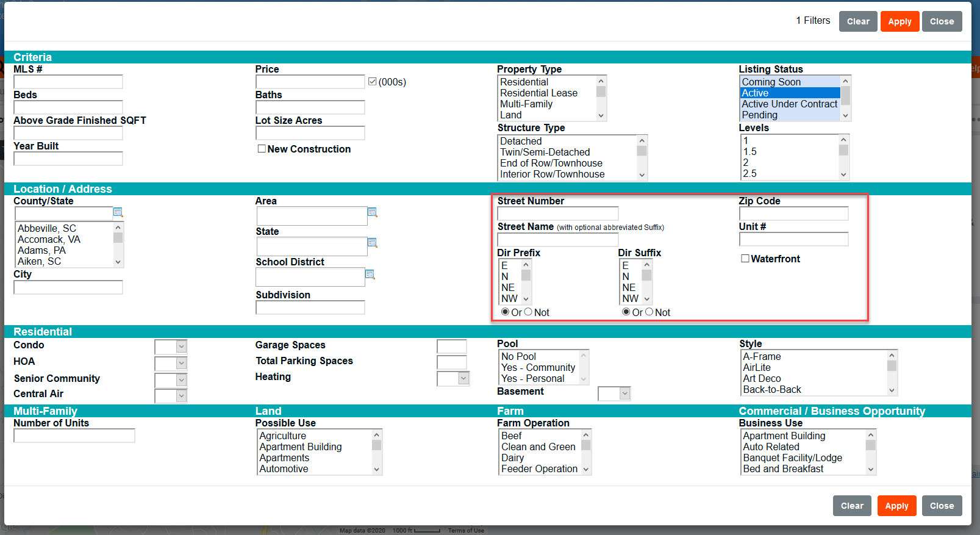The image size is (980, 535).
Task: Open the School District lookup icon
Action: [370, 275]
